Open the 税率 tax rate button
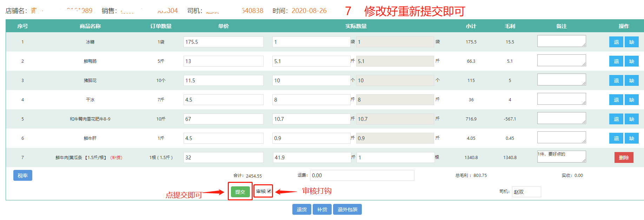Screen dimensions: 644x220 pyautogui.click(x=23, y=176)
